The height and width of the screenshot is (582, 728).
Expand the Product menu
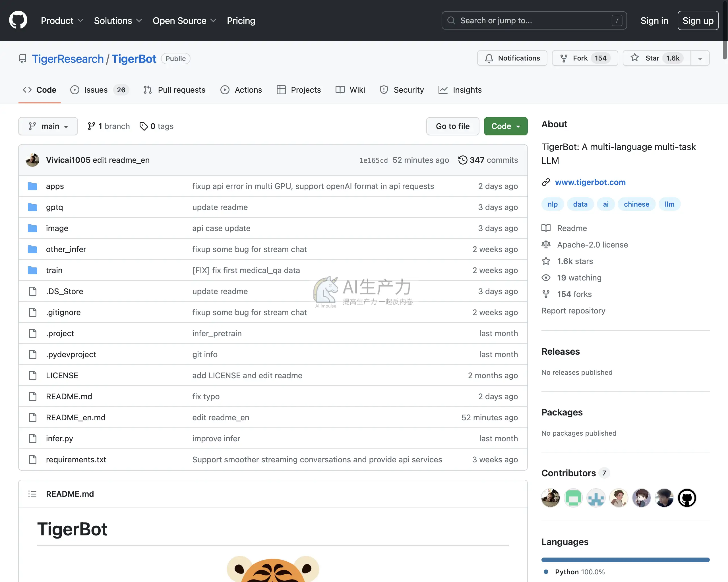coord(62,20)
